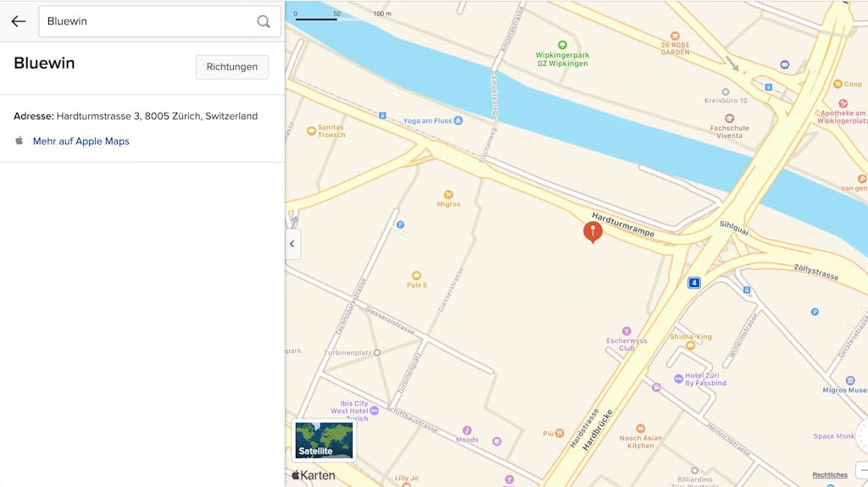Viewport: 868px width, 487px height.
Task: Open the Rechtliches legal link
Action: pos(830,475)
